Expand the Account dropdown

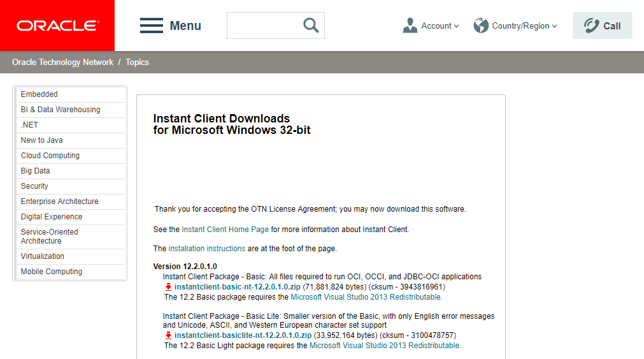[456, 26]
